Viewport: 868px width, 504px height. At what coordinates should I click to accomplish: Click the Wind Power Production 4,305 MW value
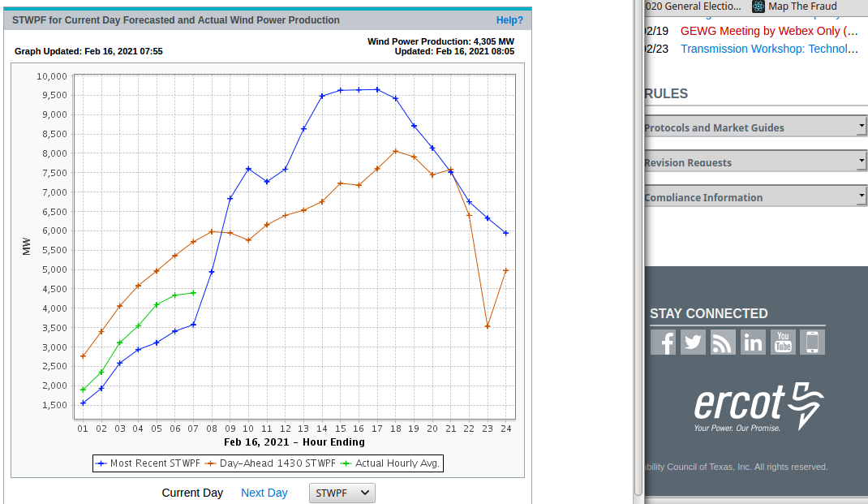440,41
